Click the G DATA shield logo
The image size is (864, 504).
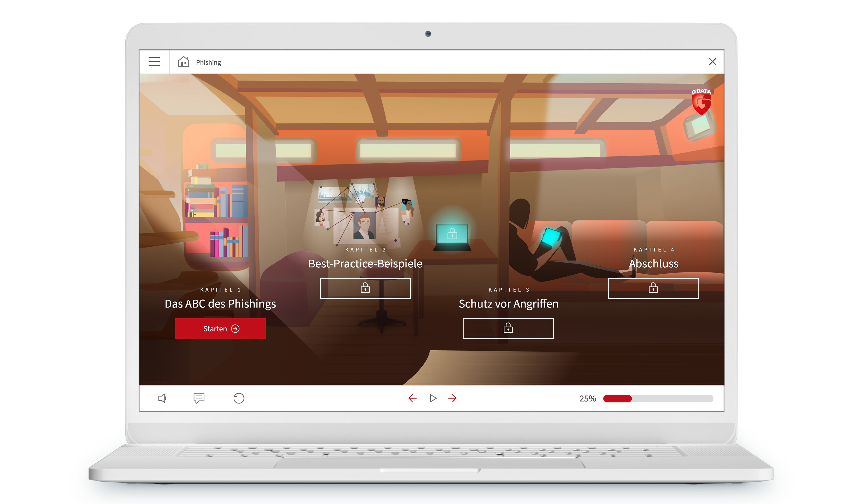[701, 102]
